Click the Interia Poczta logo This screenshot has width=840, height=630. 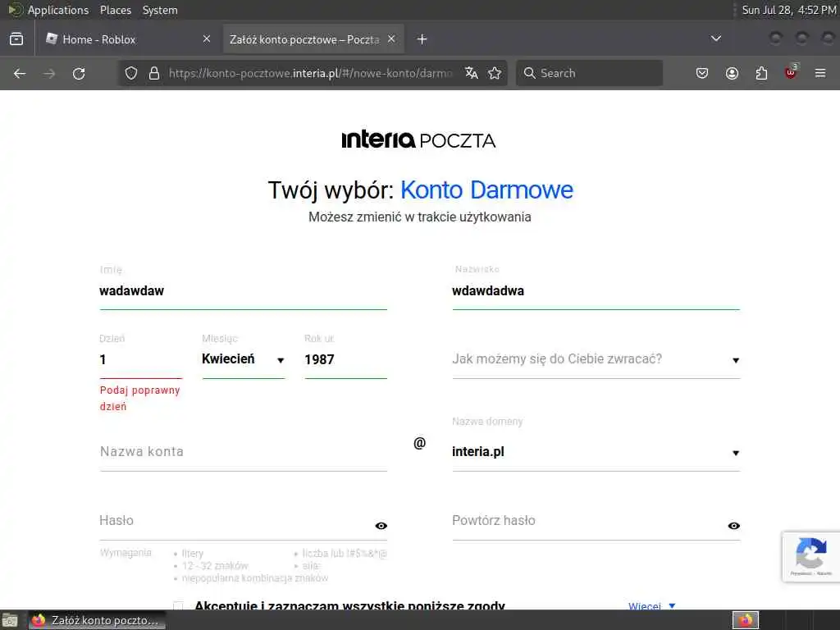pyautogui.click(x=419, y=139)
